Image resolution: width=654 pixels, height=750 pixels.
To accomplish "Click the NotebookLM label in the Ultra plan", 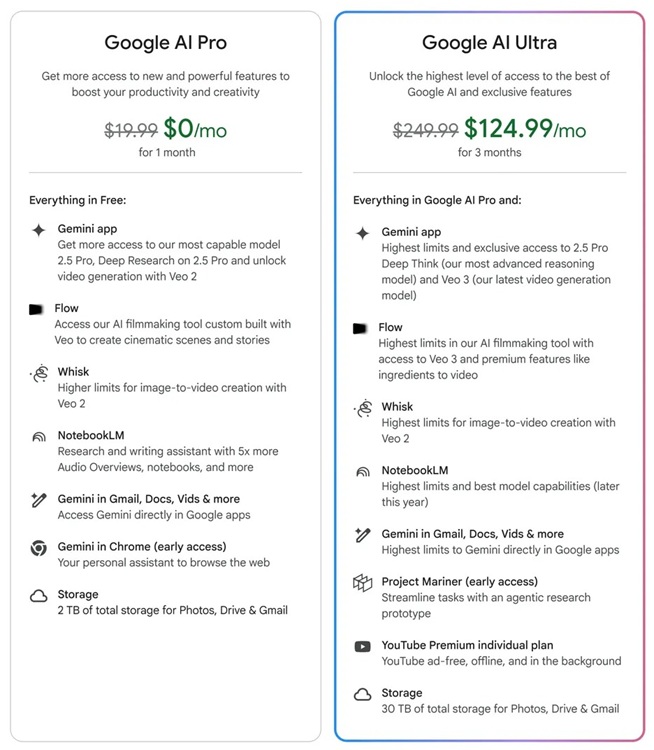I will point(414,471).
